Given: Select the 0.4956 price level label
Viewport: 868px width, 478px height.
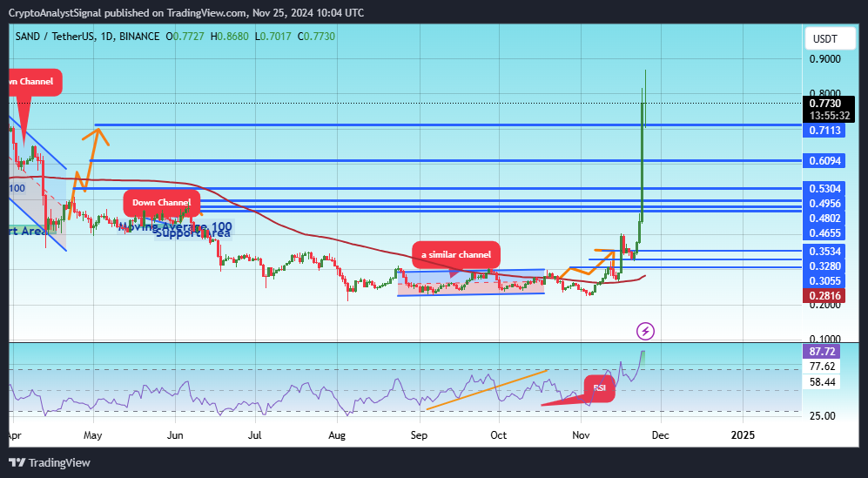Looking at the screenshot, I should (824, 204).
